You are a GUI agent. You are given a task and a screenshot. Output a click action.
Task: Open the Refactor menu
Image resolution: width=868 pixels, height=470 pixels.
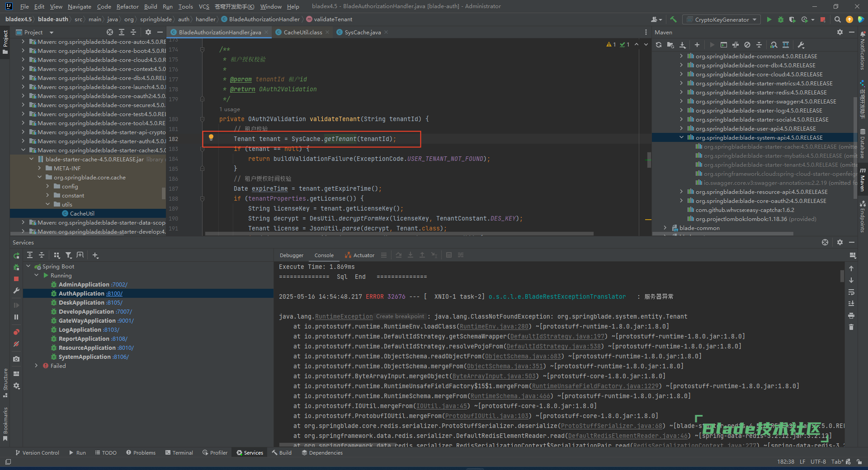(127, 6)
